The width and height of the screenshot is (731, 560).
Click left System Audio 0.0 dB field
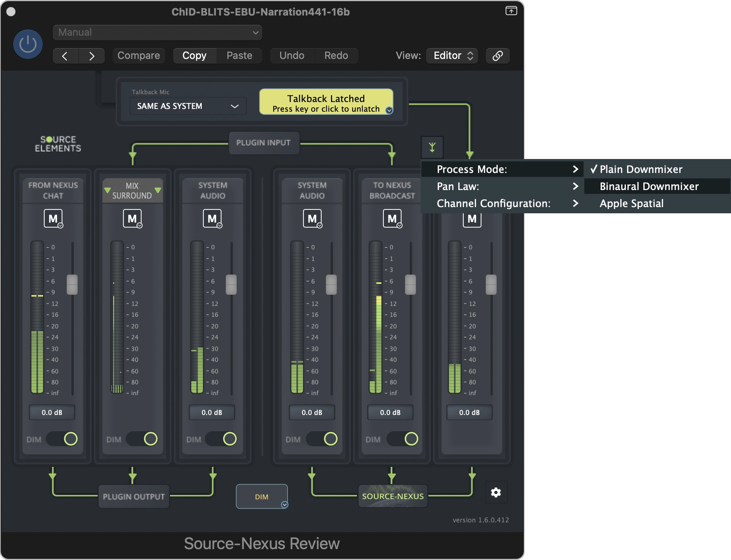click(x=212, y=412)
